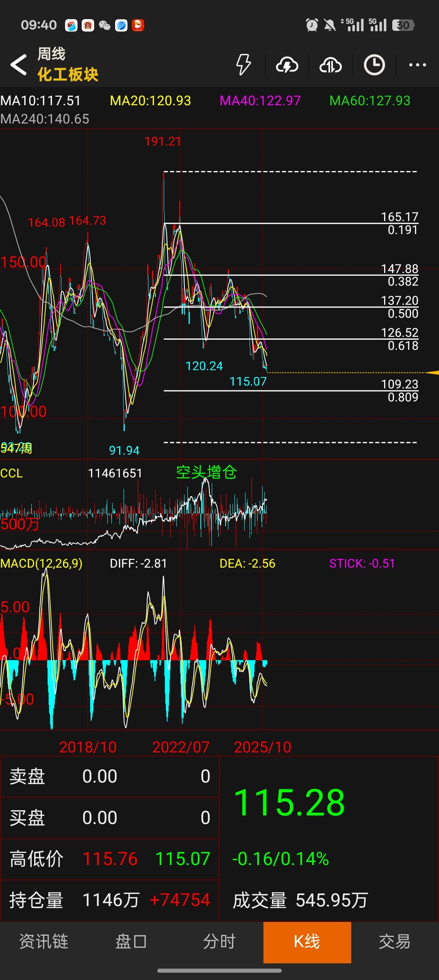Tap the 91.94 low price label
This screenshot has height=980, width=439.
(x=124, y=451)
